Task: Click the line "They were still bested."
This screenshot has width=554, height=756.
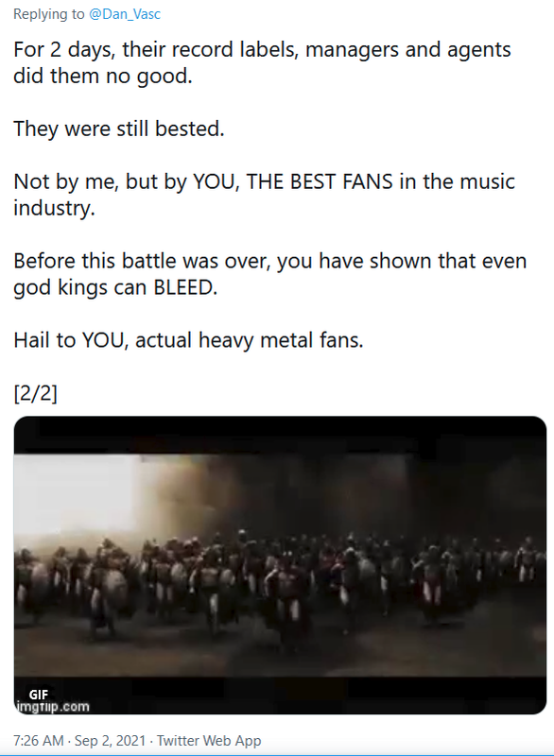Action: click(119, 129)
